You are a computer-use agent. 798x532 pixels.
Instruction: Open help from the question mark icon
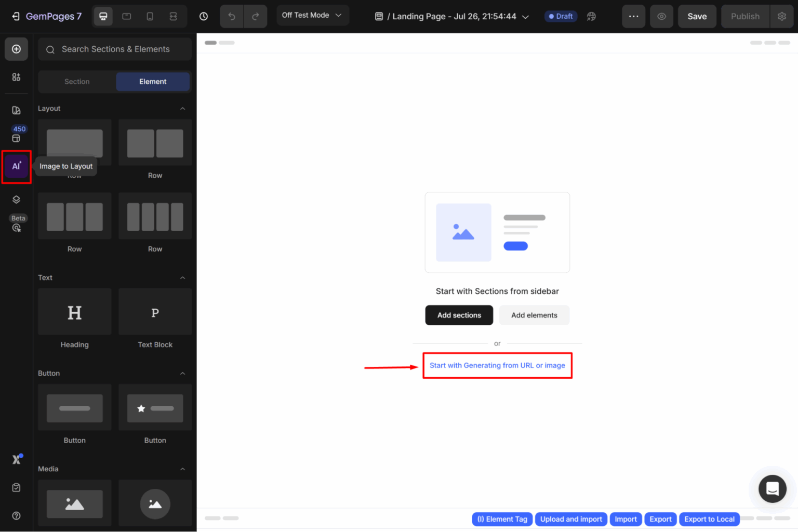coord(16,515)
